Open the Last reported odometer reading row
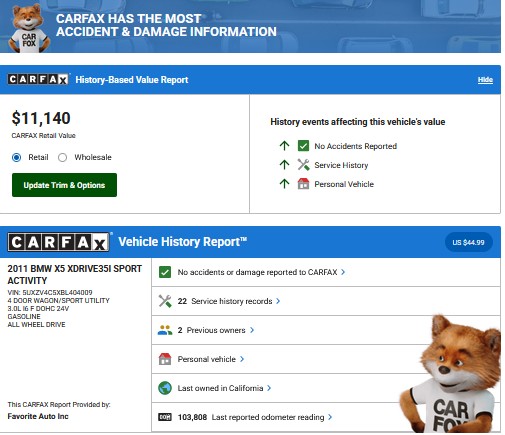Screen dimensions: 505x435 pyautogui.click(x=326, y=417)
